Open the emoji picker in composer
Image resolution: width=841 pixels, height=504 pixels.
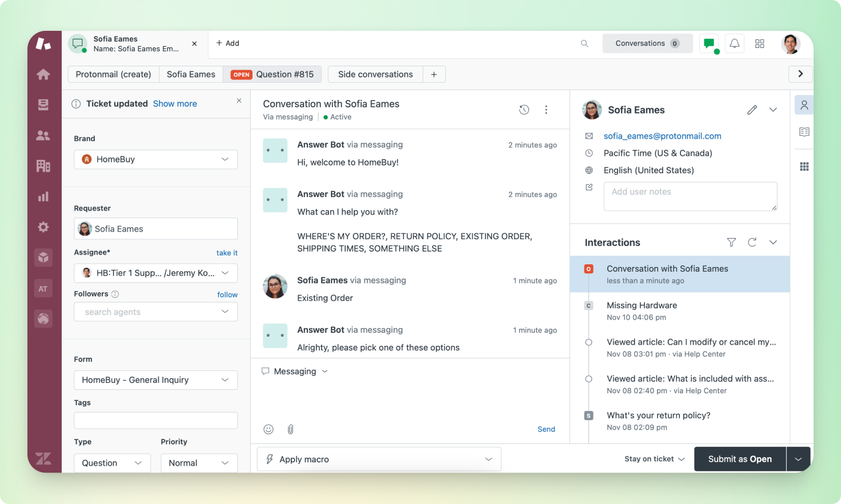click(x=269, y=429)
